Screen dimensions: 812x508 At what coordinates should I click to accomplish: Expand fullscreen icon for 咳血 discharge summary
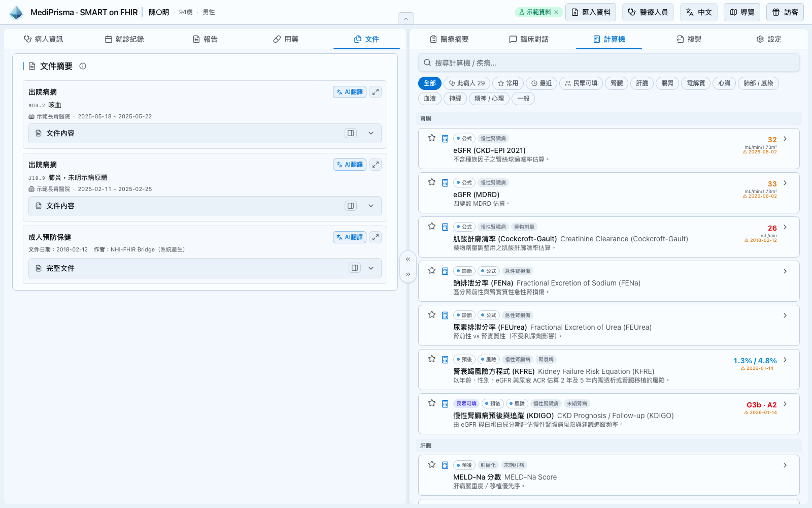tap(376, 92)
